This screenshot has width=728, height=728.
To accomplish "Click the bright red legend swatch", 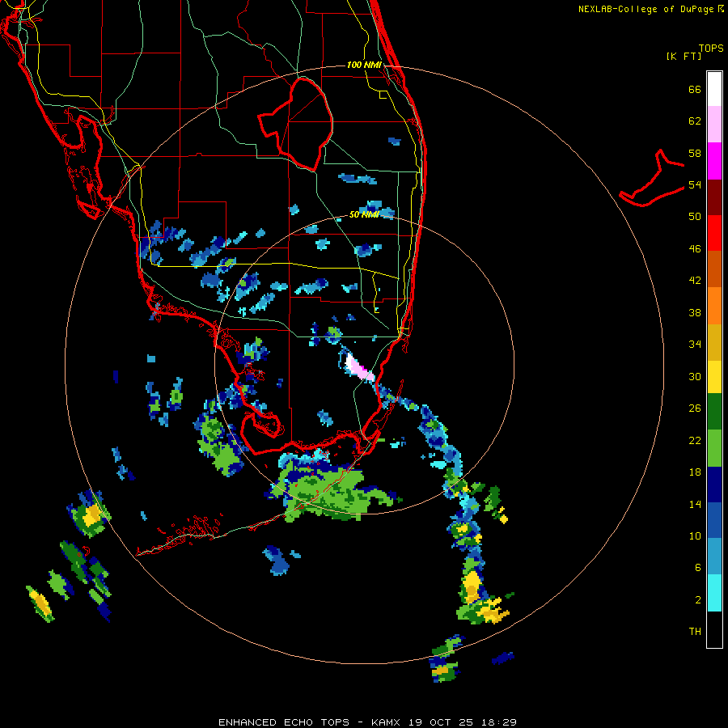I will point(714,234).
